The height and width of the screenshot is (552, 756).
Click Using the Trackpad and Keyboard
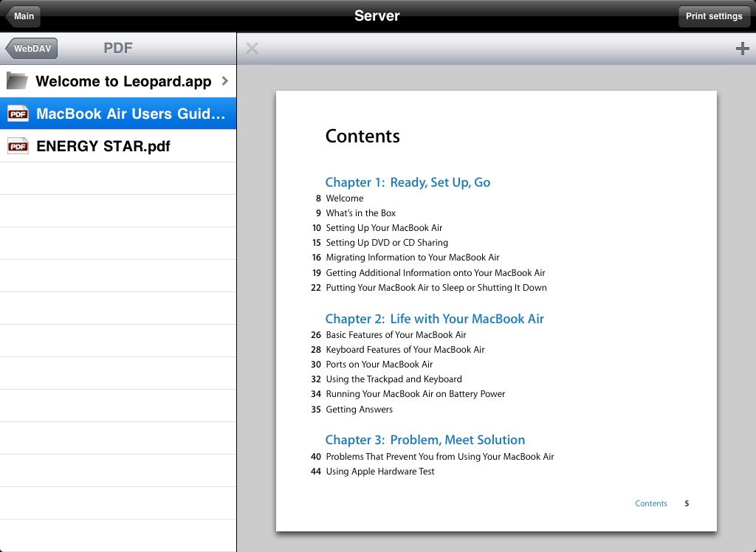click(x=394, y=379)
